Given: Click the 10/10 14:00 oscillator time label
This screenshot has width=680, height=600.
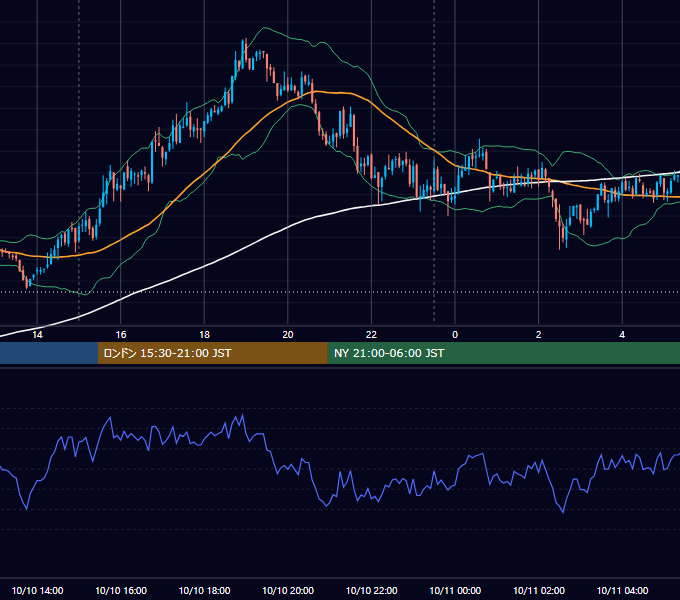Looking at the screenshot, I should [37, 590].
